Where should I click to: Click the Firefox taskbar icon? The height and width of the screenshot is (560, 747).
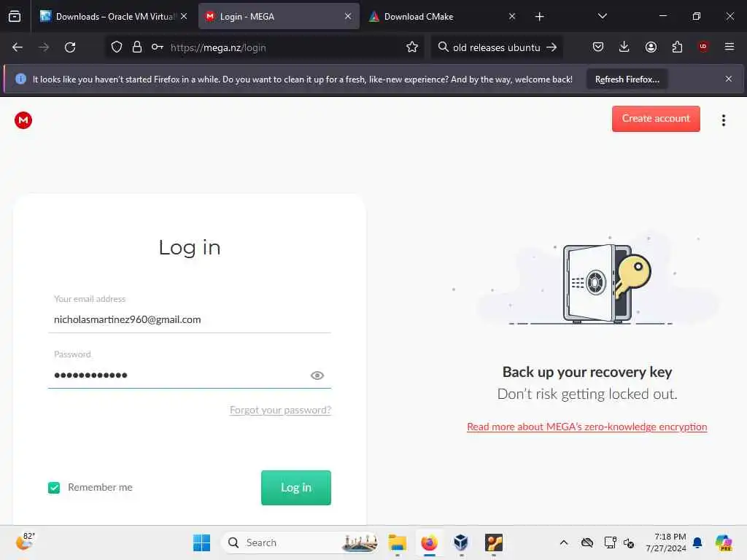click(429, 542)
